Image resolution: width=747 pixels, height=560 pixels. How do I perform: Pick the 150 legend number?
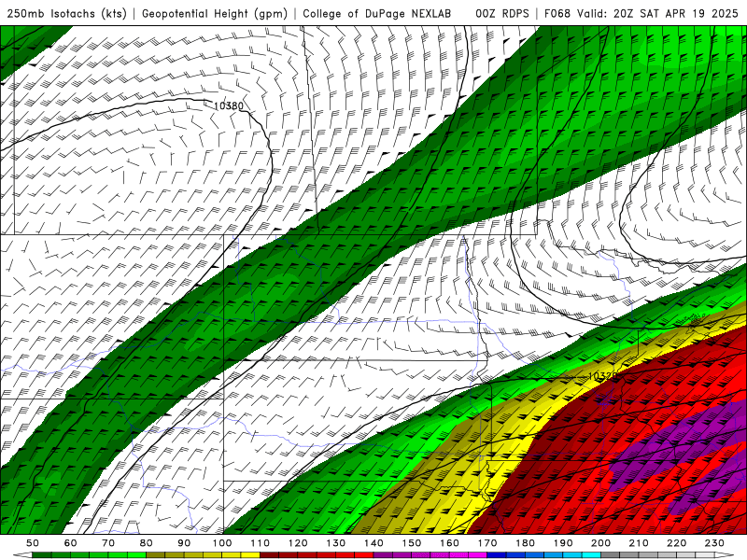(x=412, y=543)
